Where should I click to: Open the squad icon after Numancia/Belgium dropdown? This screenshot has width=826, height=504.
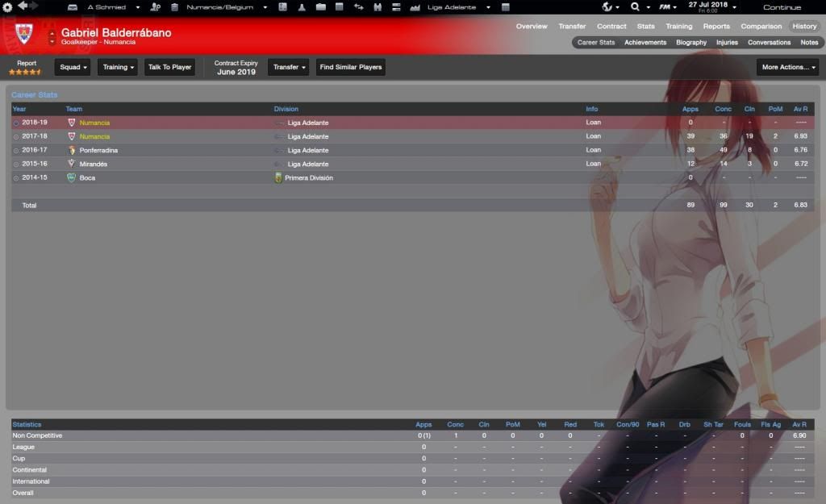283,6
